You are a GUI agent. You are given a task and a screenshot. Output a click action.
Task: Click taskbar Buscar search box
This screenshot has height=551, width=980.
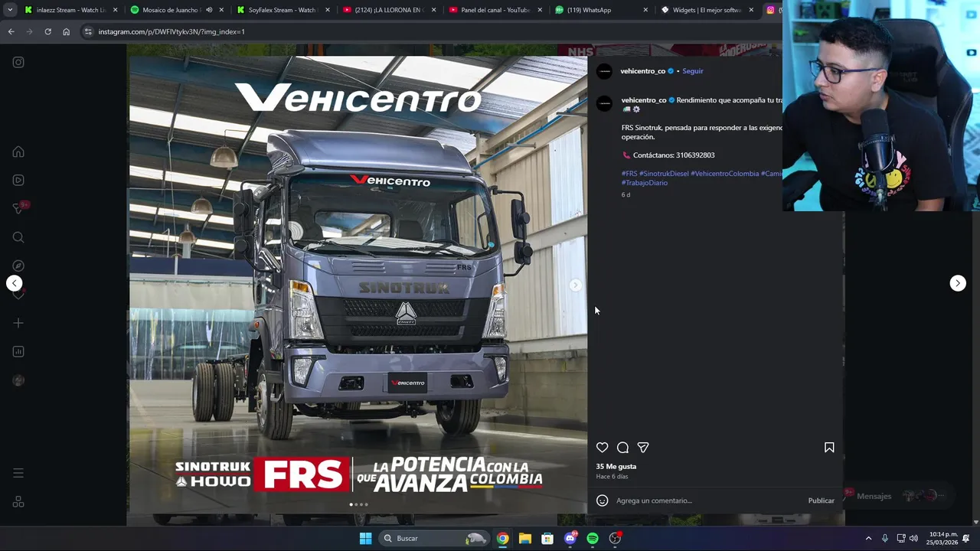[x=434, y=538]
